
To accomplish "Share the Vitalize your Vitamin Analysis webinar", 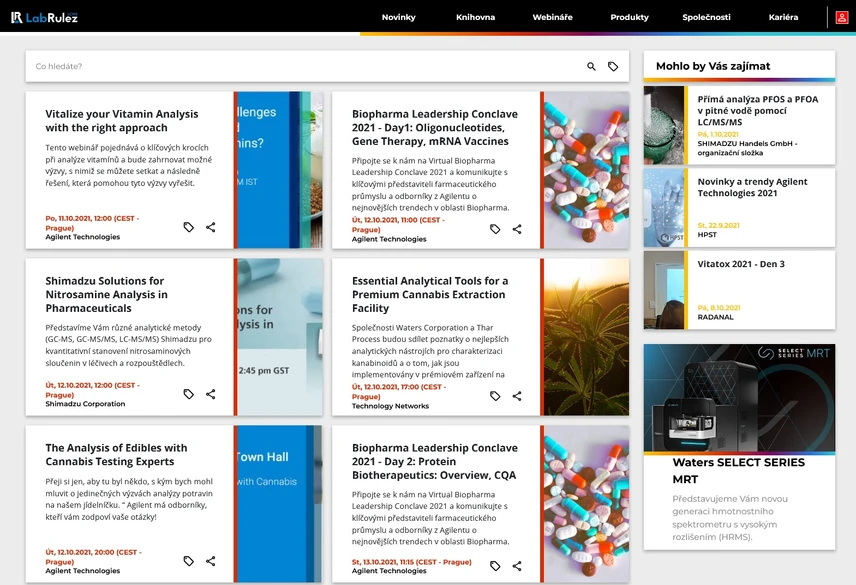I will pos(211,227).
